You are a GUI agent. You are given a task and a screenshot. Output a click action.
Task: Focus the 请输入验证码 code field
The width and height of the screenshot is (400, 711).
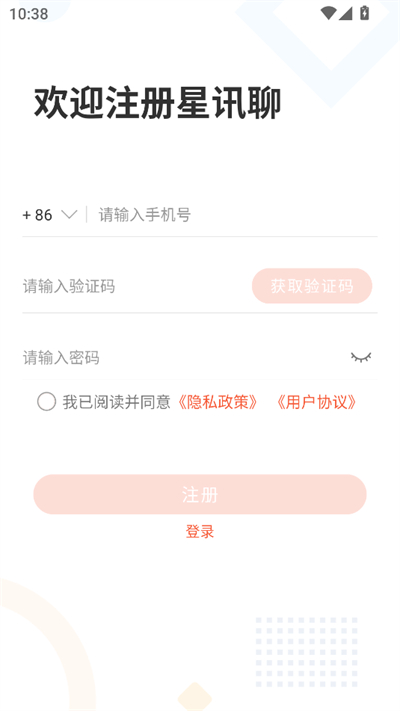click(134, 286)
